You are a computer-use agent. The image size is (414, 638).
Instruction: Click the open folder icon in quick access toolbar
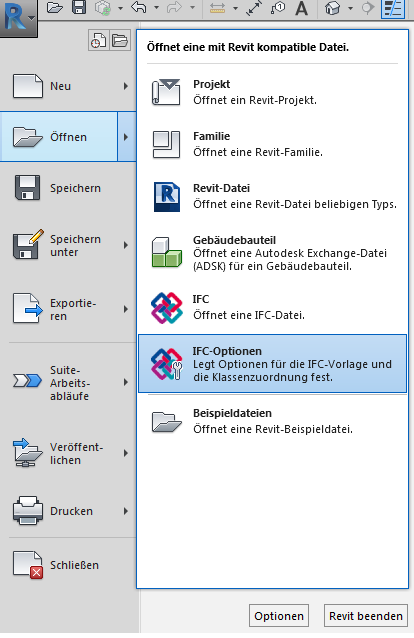pyautogui.click(x=55, y=8)
